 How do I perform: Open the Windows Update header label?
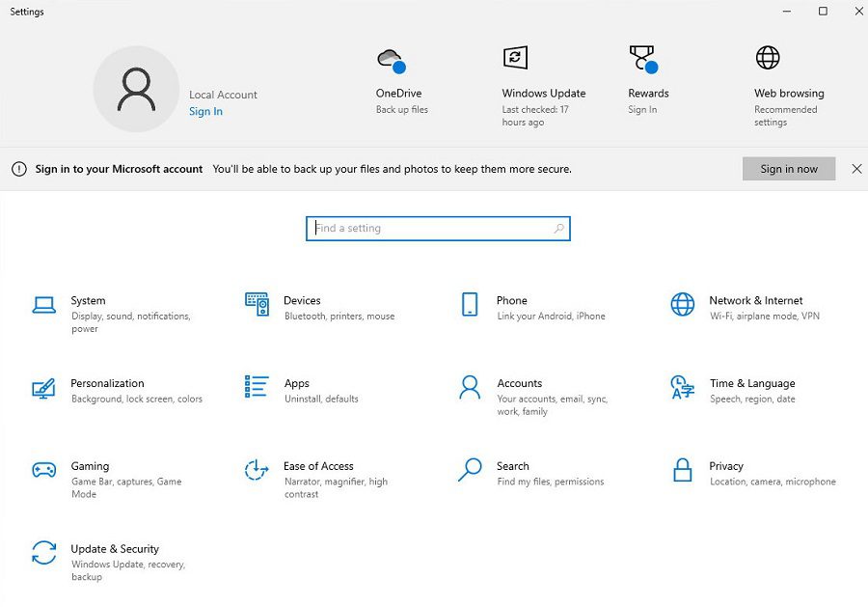click(544, 93)
